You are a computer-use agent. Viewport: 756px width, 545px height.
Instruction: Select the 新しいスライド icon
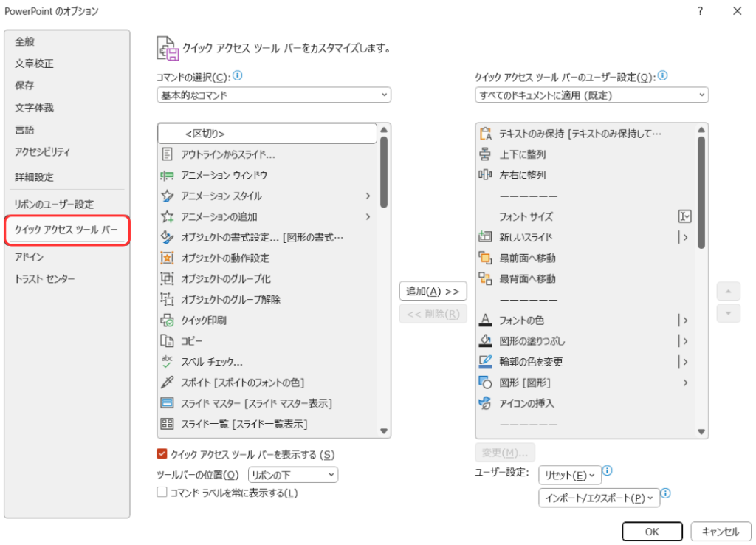tap(485, 237)
